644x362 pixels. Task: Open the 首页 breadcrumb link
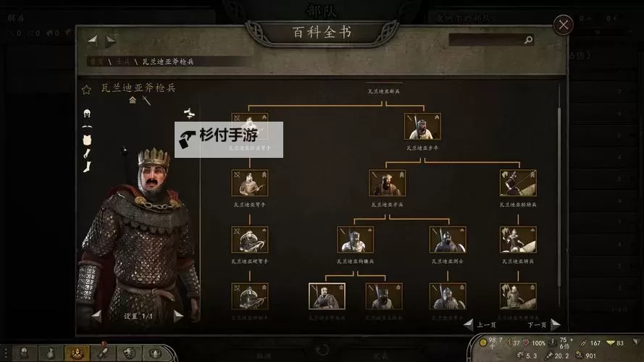click(96, 62)
